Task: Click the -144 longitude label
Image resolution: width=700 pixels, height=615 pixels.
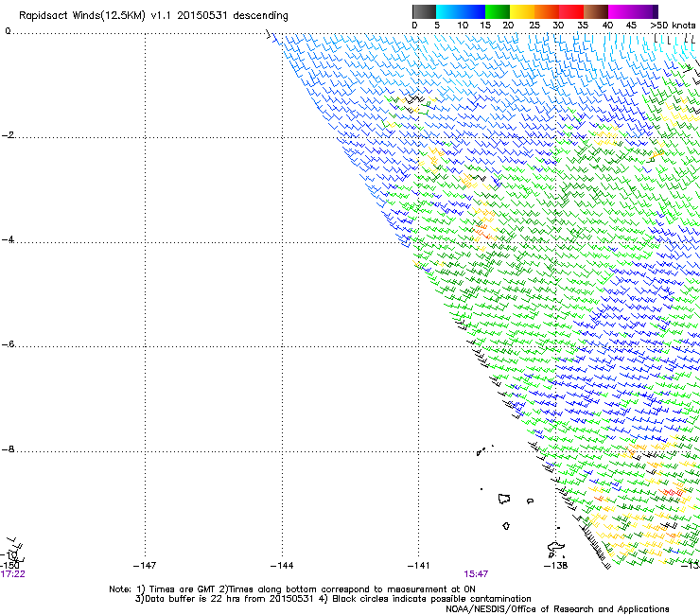Action: [x=282, y=566]
